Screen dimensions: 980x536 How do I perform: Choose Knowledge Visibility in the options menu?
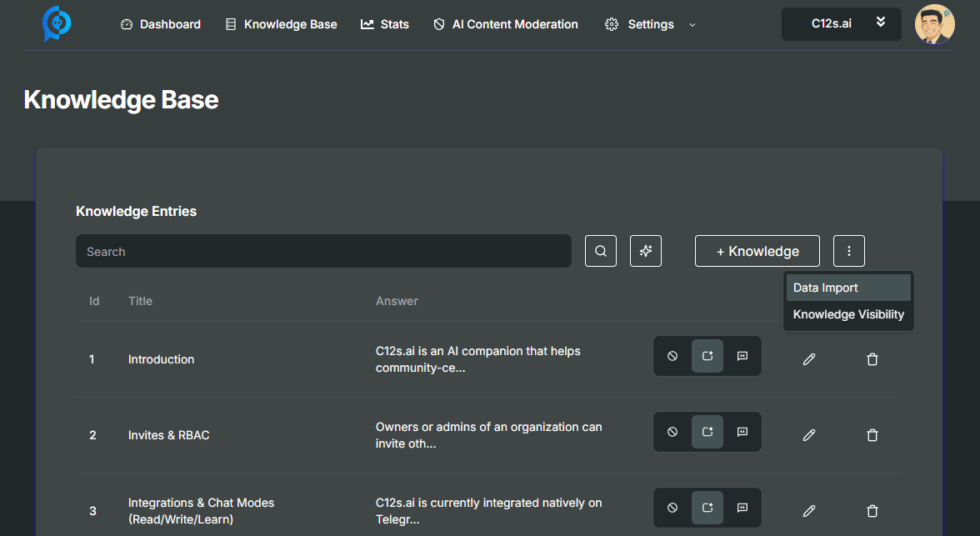click(x=847, y=314)
